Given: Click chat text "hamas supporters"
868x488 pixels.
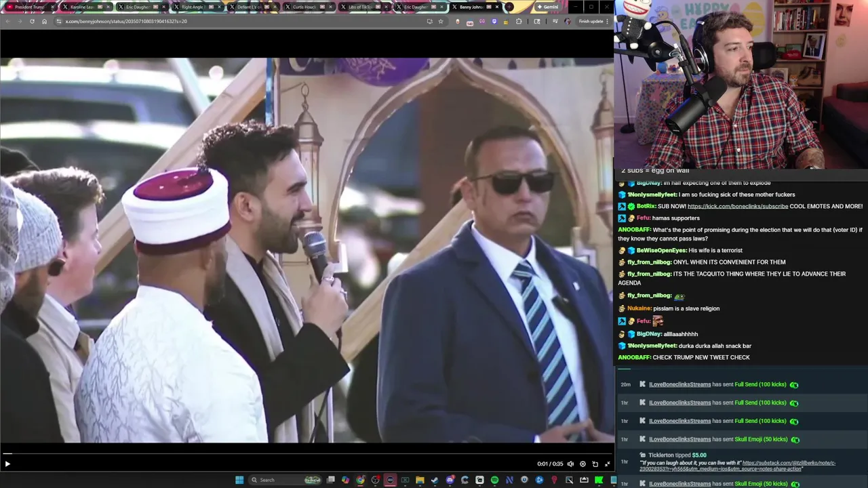Looking at the screenshot, I should (x=676, y=218).
